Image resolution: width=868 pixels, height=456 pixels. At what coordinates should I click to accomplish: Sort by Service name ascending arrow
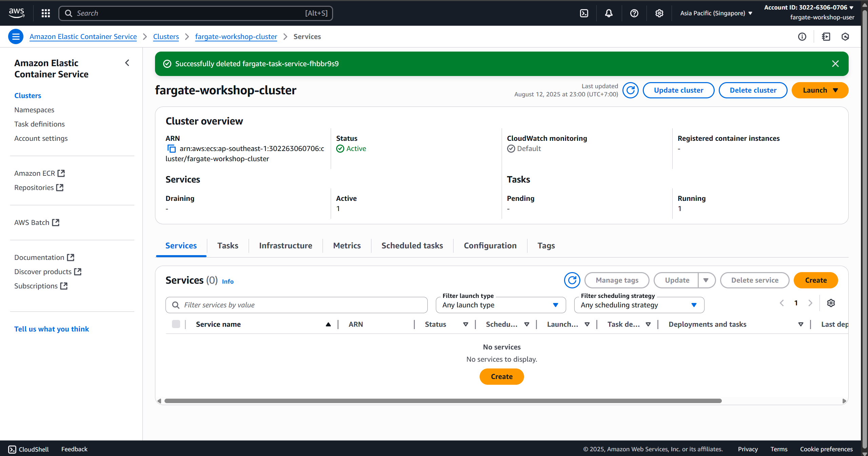tap(328, 324)
